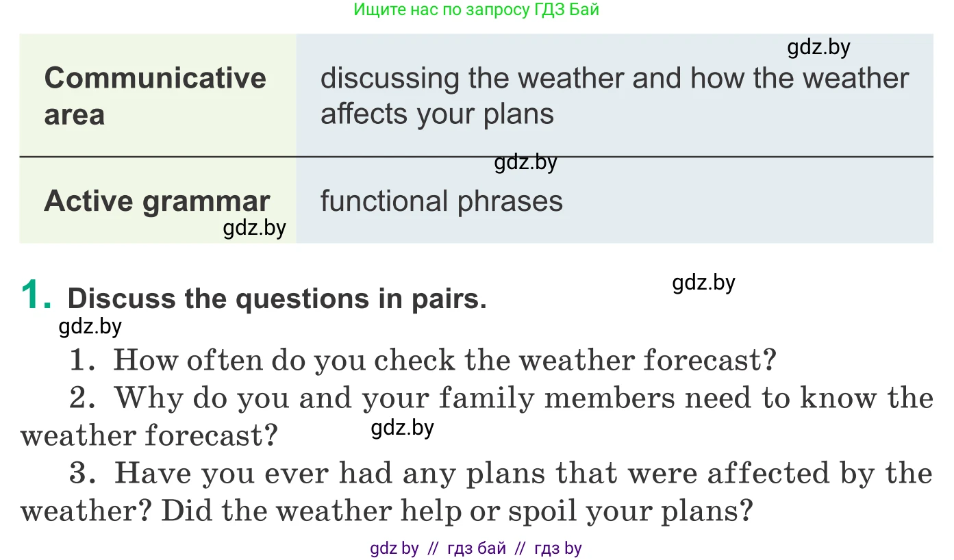The image size is (954, 560).
Task: Click the purple "гдз бай" footer text
Action: [x=477, y=548]
